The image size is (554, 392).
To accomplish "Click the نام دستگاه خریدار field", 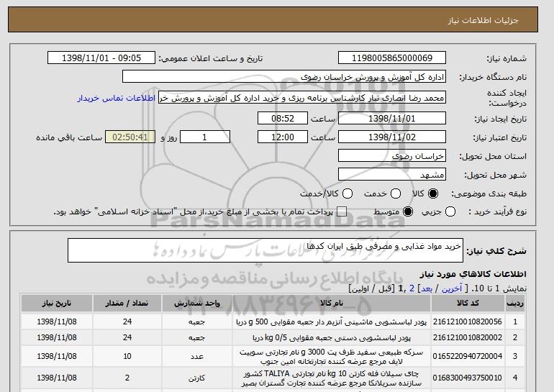I will tap(284, 77).
